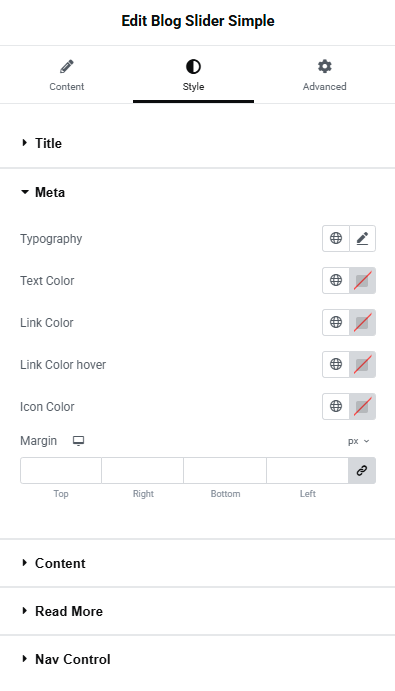
Task: Click the desktop responsive icon beside Margin
Action: 78,441
